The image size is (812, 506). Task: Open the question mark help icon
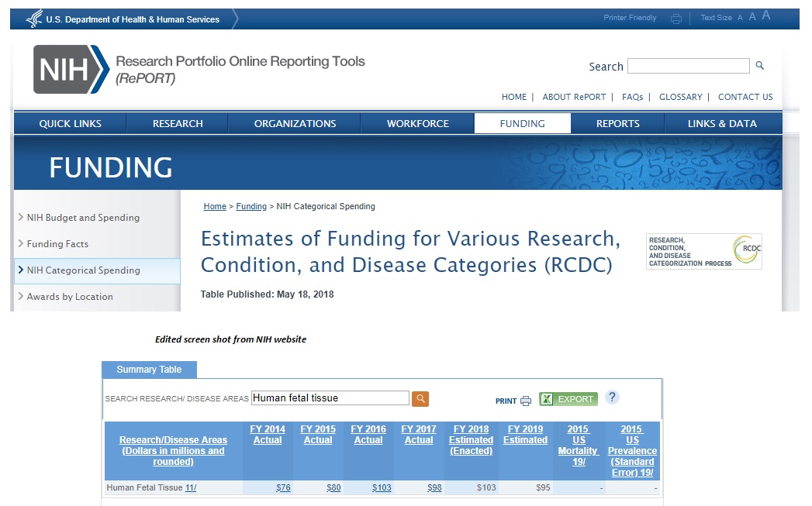612,397
